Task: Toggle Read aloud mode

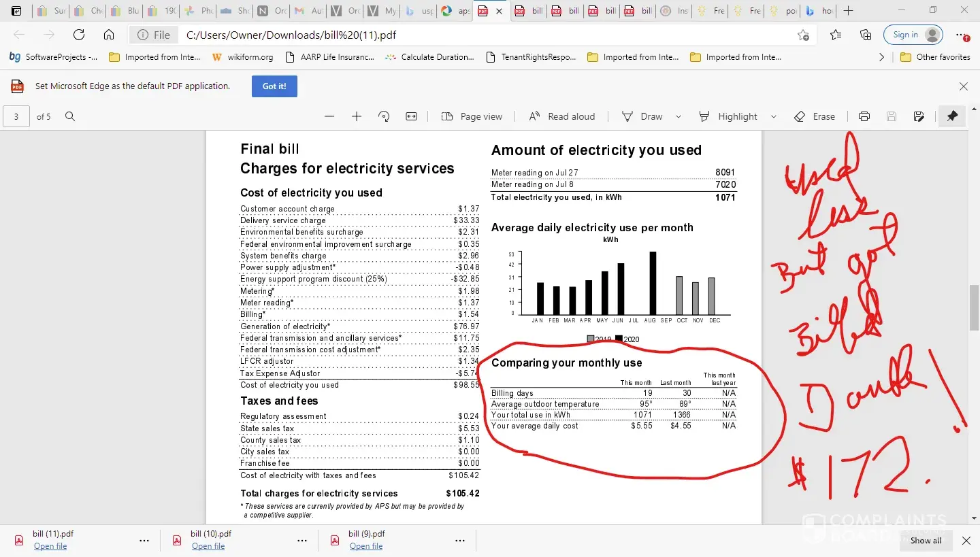Action: tap(561, 116)
